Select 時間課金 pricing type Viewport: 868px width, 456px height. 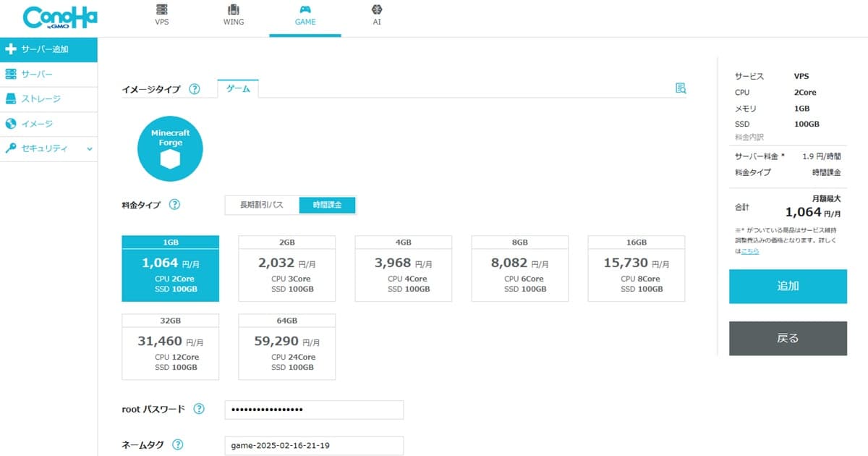pyautogui.click(x=328, y=206)
